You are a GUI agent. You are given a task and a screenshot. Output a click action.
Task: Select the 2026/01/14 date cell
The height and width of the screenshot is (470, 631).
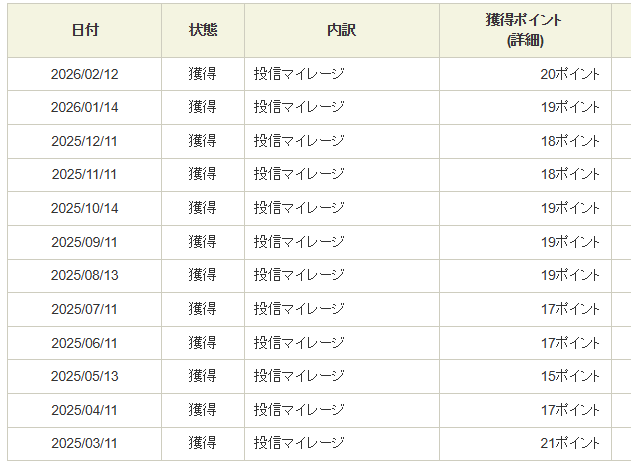[85, 107]
